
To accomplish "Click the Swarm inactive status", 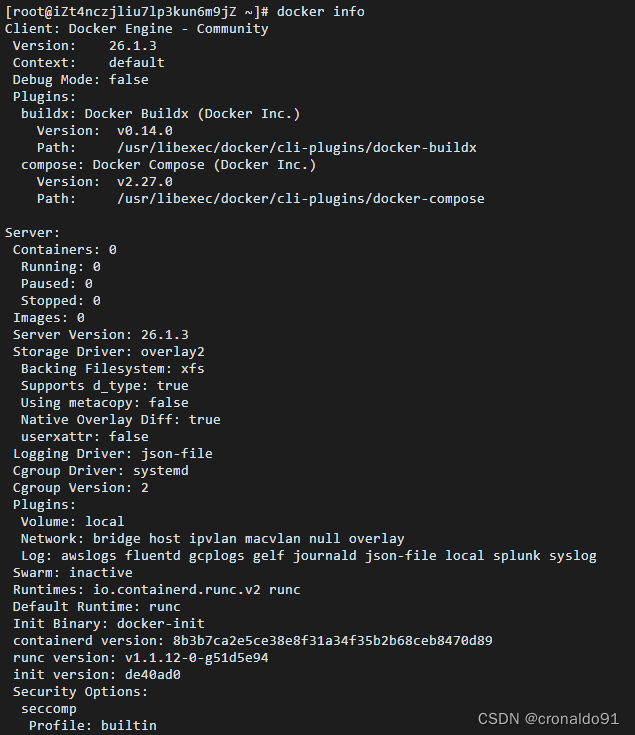I will point(101,573).
